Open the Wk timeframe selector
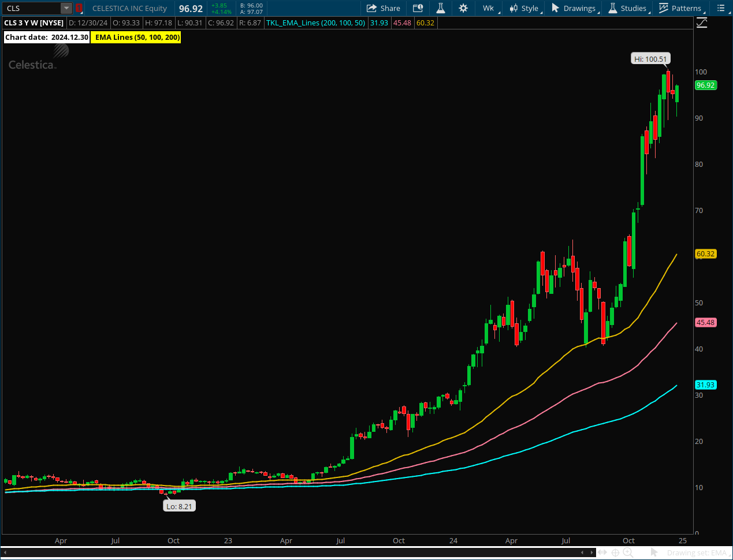733x560 pixels. (488, 8)
